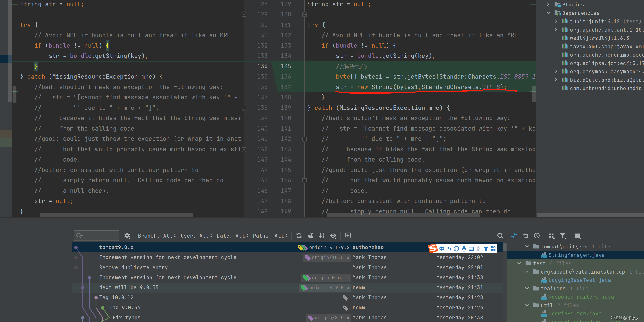Click the cherry-pick commit icon
Viewport: 644px width, 322px height.
click(x=310, y=236)
